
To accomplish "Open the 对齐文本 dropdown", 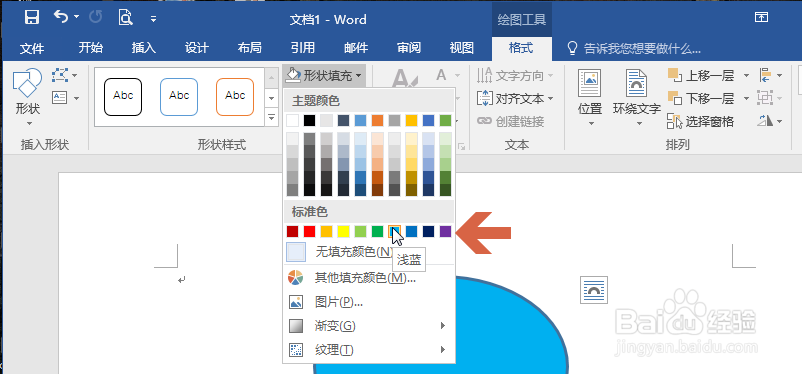I will (x=515, y=98).
